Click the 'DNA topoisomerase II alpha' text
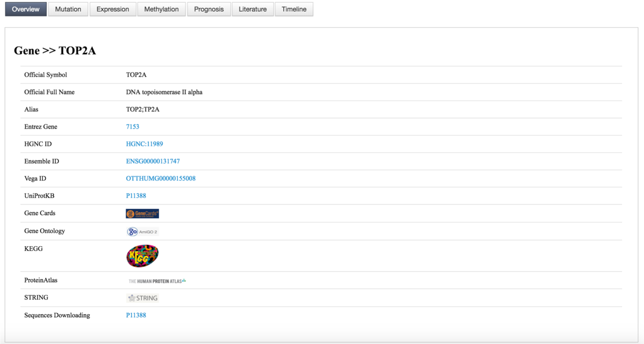This screenshot has width=644, height=344. coord(164,92)
